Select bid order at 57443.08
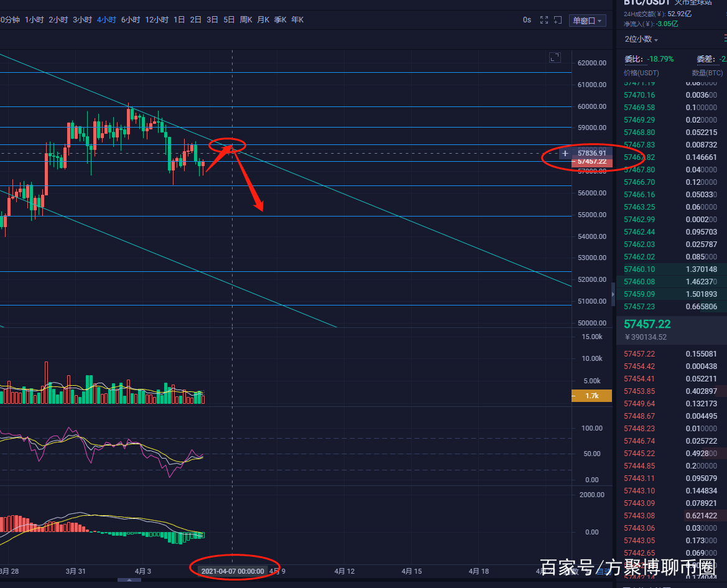 point(672,516)
